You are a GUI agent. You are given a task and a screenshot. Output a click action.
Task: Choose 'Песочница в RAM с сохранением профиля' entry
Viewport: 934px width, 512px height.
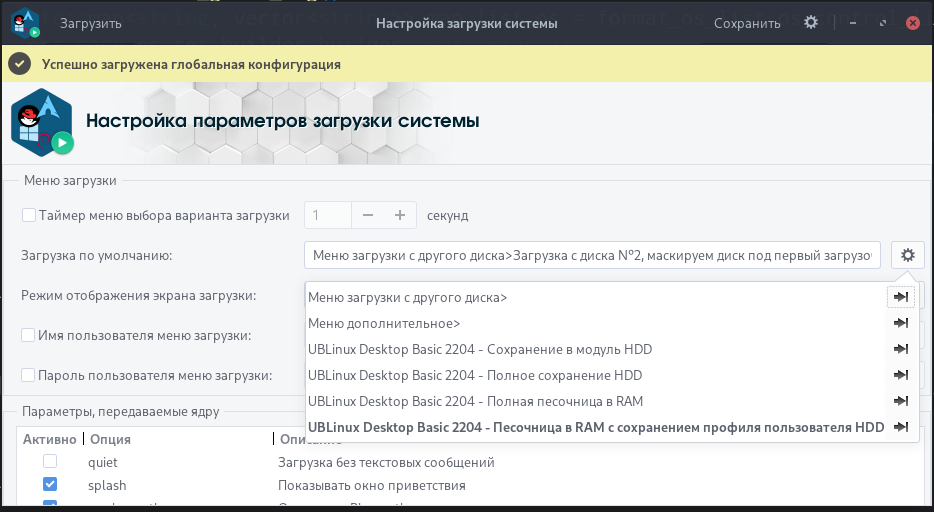point(596,427)
